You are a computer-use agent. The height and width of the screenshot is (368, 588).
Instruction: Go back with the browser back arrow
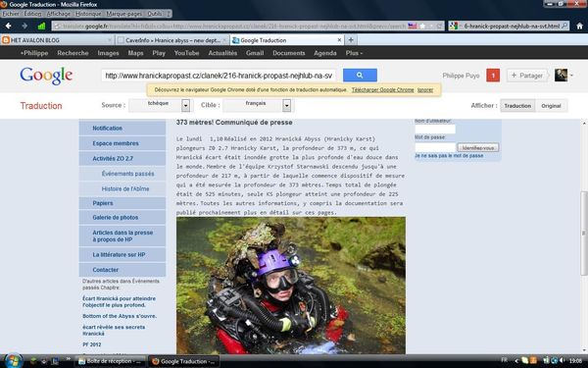(8, 26)
